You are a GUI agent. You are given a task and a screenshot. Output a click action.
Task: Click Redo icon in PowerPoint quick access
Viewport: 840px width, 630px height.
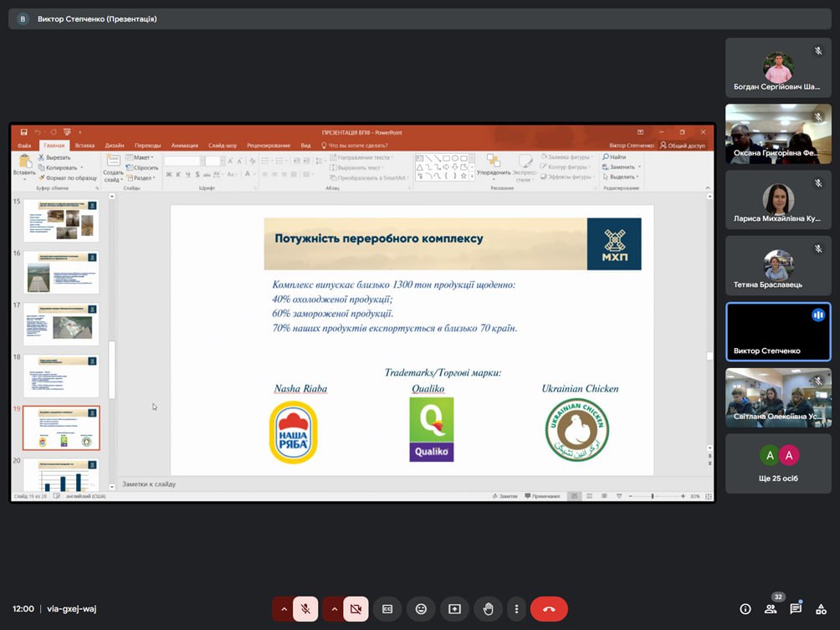(53, 132)
